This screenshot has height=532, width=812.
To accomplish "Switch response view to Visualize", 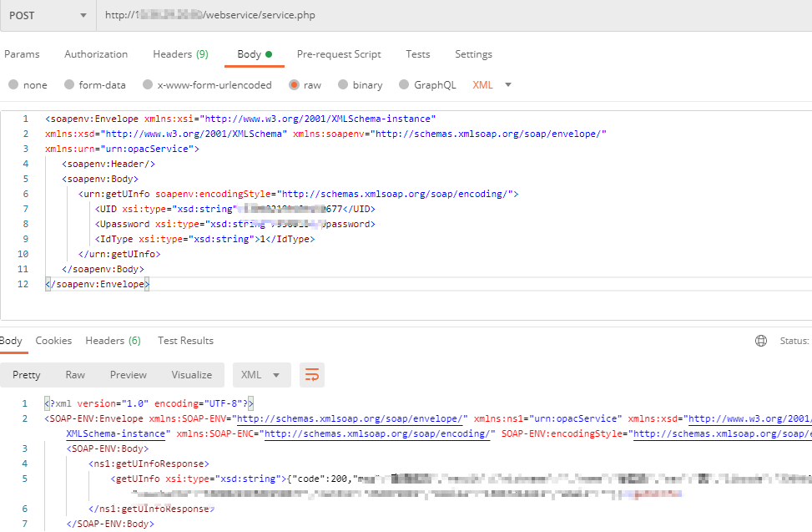I will pos(192,375).
